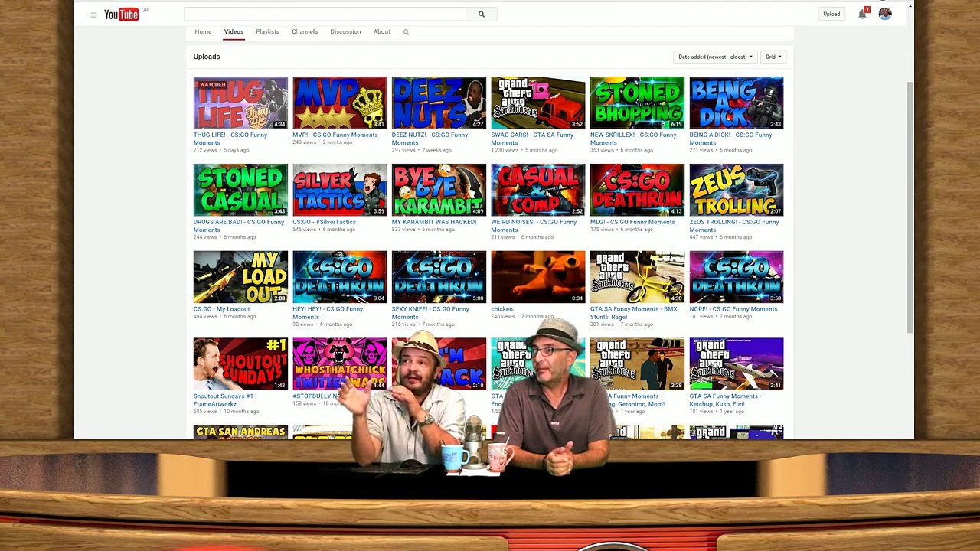Click the SEXY KNIFE! video title

tap(430, 313)
